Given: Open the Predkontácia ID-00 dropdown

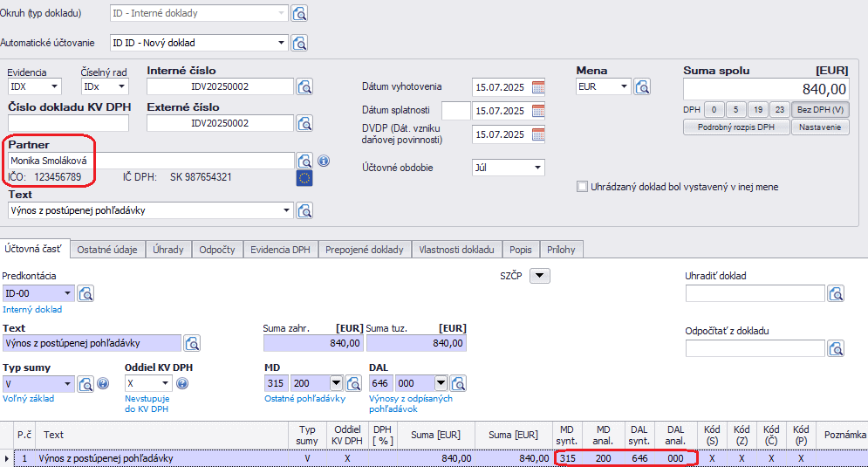Looking at the screenshot, I should [x=68, y=293].
